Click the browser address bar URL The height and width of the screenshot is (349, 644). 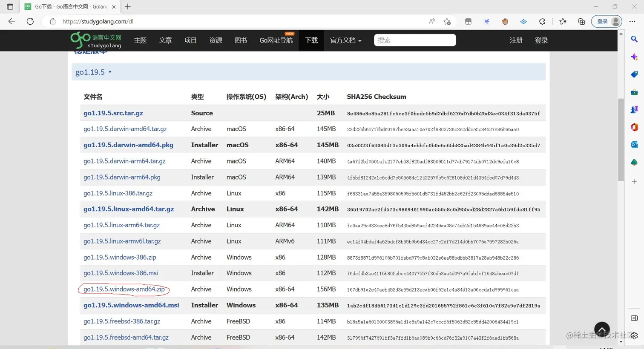click(x=98, y=21)
